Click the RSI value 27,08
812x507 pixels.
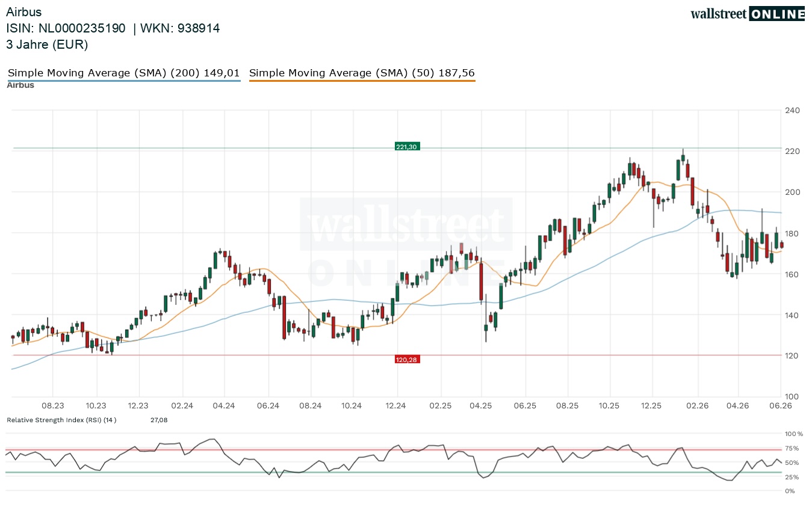coord(159,420)
